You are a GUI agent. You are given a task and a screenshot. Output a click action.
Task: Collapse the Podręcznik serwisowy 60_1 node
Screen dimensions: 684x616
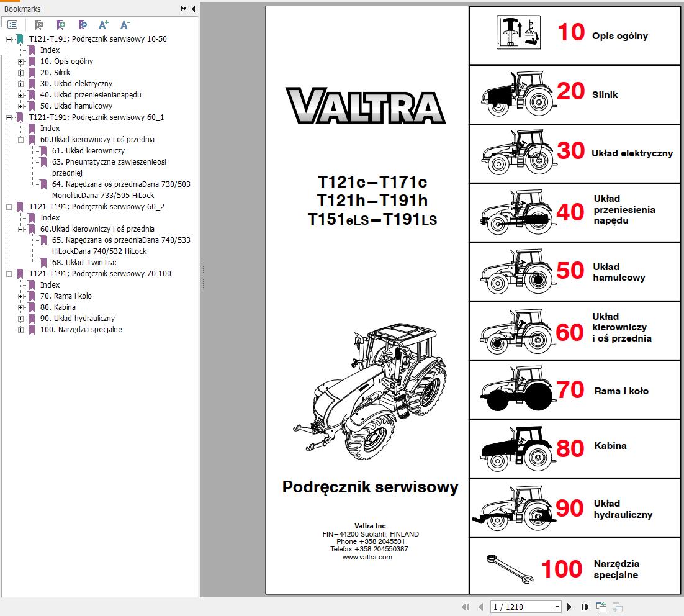point(9,117)
